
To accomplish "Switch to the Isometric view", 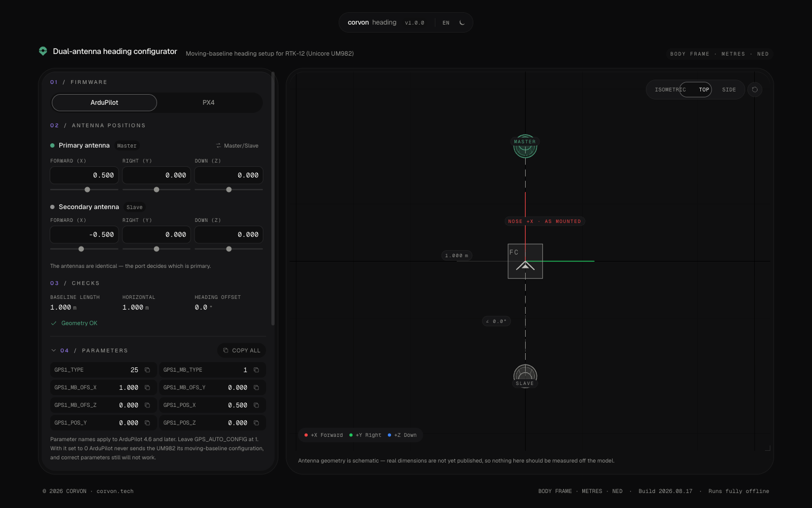I will click(x=670, y=90).
